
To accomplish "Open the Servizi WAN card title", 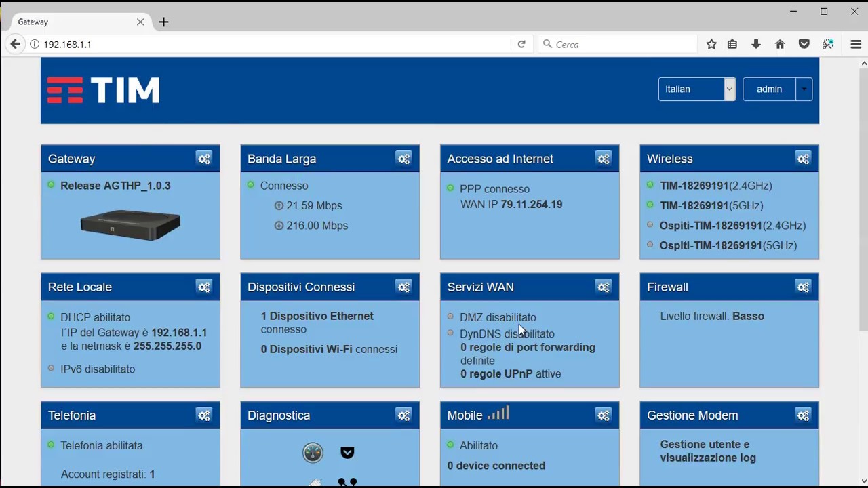I will [x=480, y=287].
